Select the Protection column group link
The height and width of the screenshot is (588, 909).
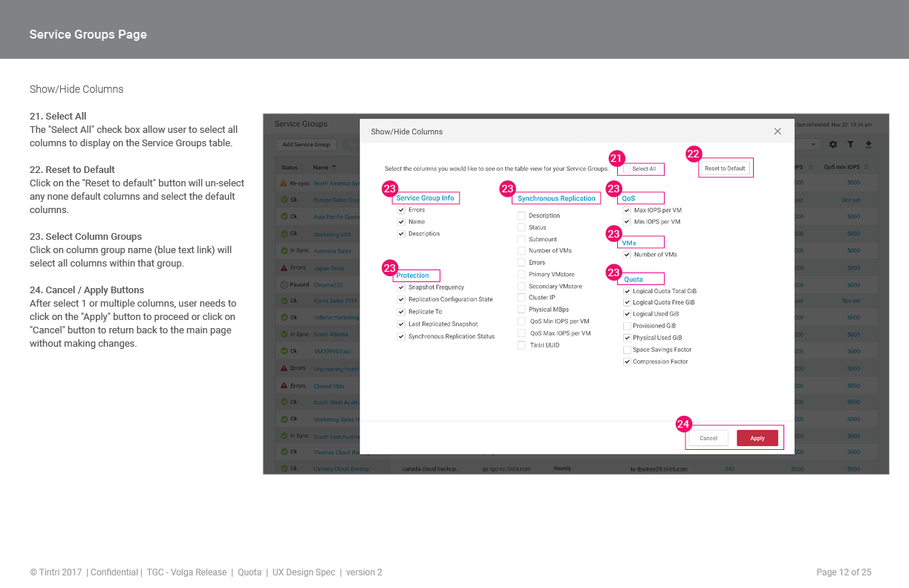[412, 275]
